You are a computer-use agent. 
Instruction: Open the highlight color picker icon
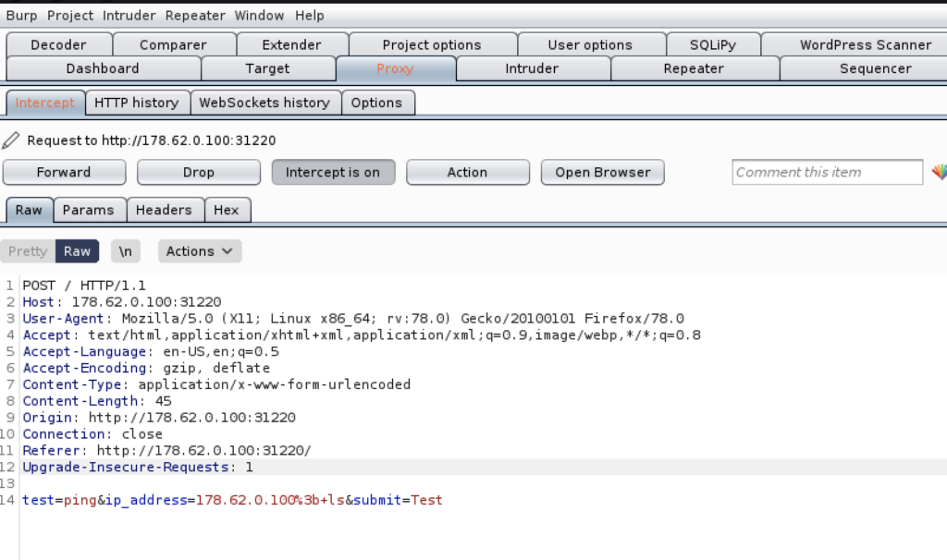tap(940, 173)
